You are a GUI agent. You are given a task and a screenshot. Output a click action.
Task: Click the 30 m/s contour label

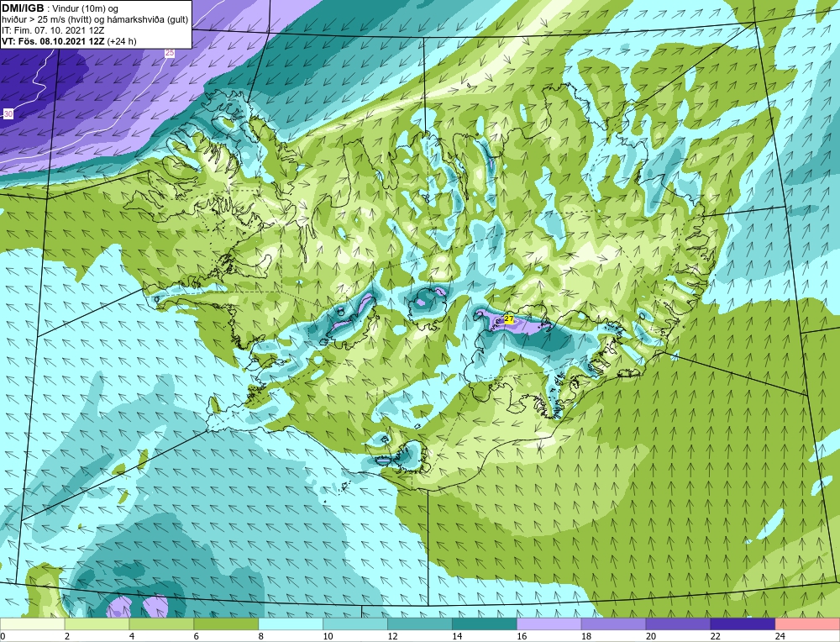pyautogui.click(x=8, y=114)
